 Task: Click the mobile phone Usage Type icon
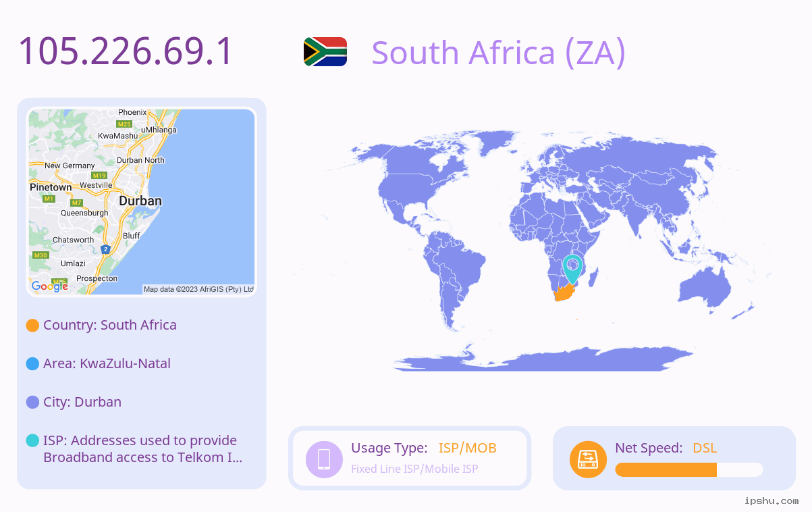[x=324, y=459]
